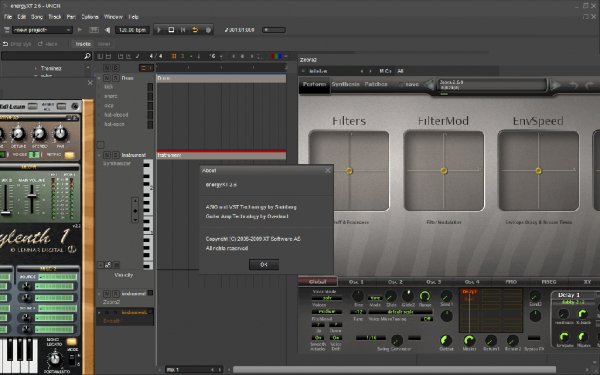Screen dimensions: 600x375
Task: Mute the Drum track
Action: (x=107, y=78)
